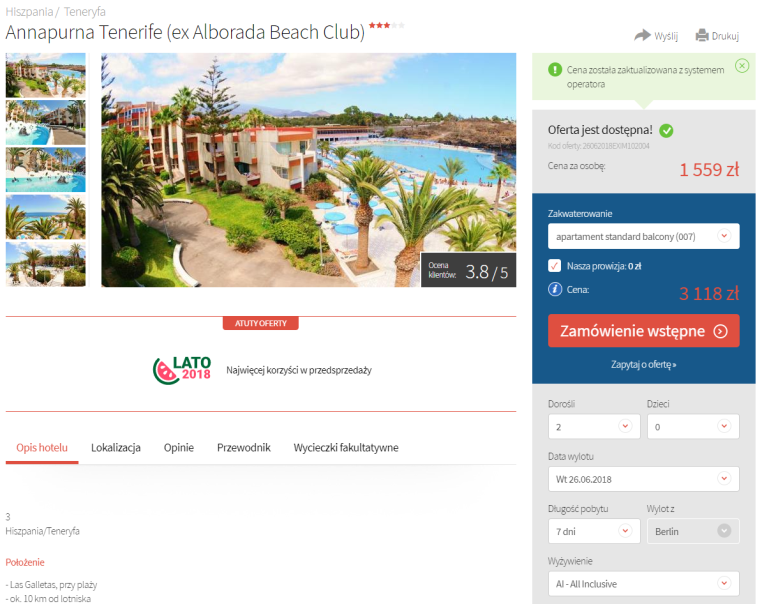The height and width of the screenshot is (604, 760).
Task: Click the blue info icon beside Cena
Action: click(554, 289)
